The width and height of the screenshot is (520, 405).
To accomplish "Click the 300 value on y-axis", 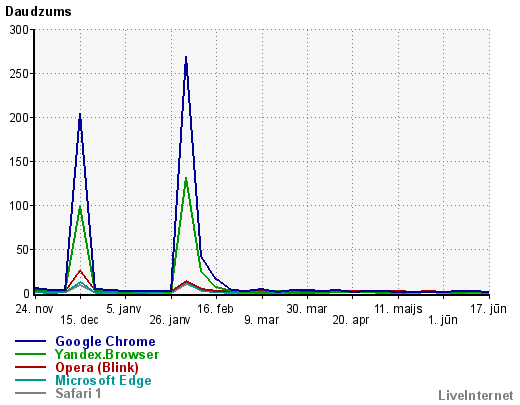I will click(x=19, y=30).
